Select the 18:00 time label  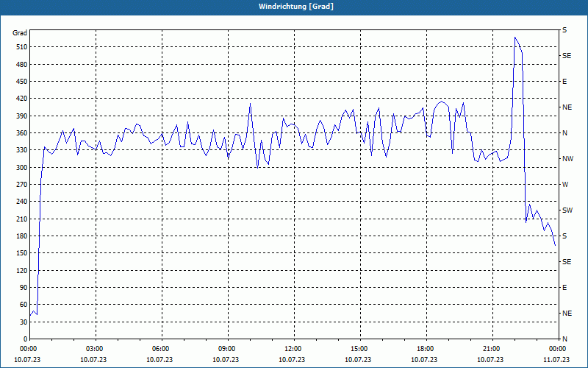[427, 349]
